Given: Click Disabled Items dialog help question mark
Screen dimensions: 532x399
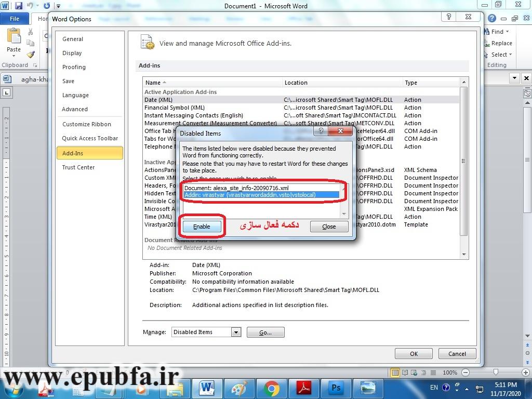Looking at the screenshot, I should pos(321,132).
